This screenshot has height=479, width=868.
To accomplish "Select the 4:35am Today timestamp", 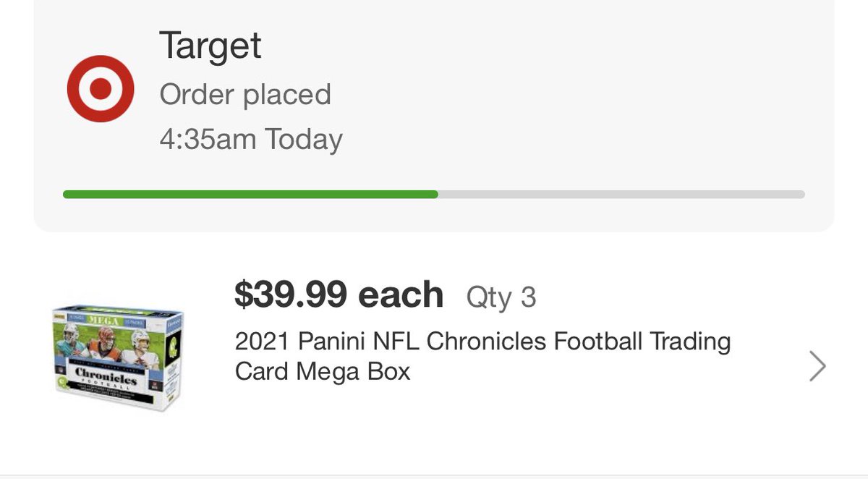I will click(251, 139).
